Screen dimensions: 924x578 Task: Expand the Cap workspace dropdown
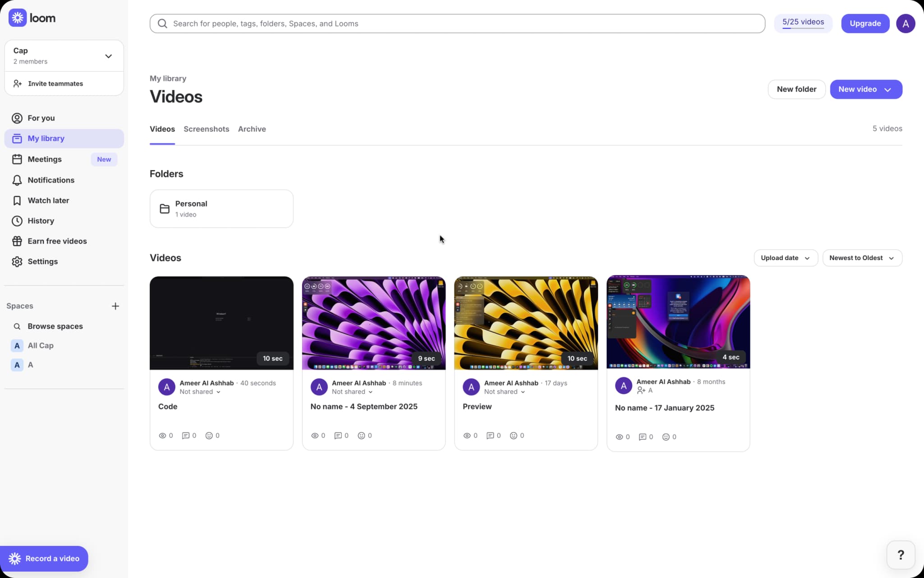click(108, 56)
